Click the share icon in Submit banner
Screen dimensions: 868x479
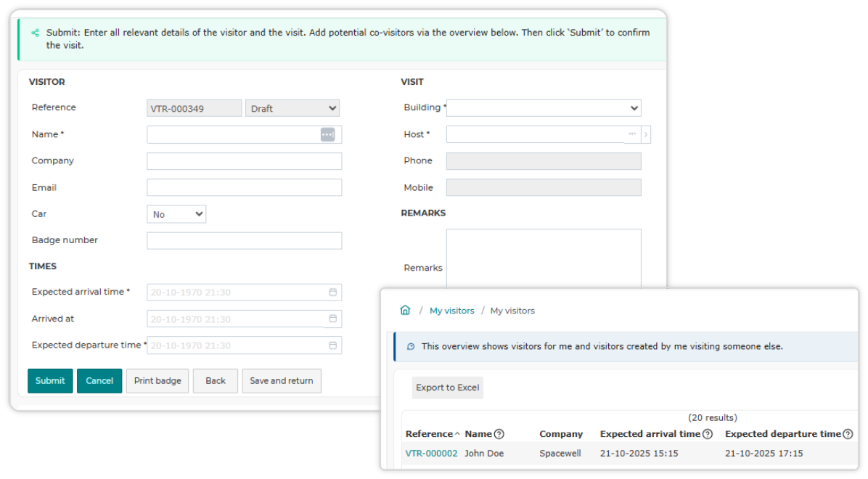pyautogui.click(x=36, y=33)
